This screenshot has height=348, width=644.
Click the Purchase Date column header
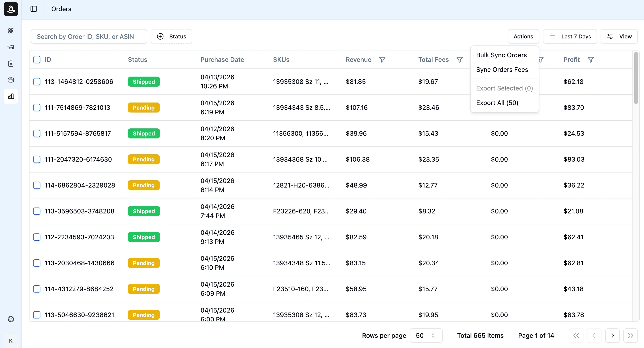click(x=222, y=60)
